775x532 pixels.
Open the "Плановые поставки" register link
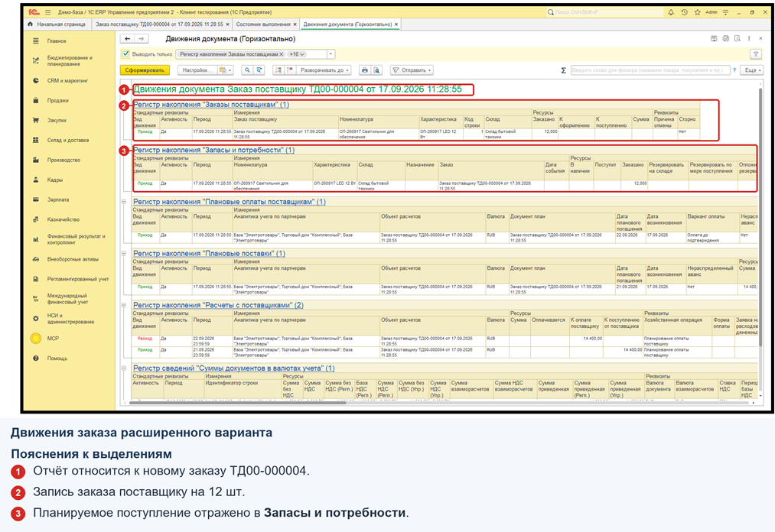coord(209,254)
